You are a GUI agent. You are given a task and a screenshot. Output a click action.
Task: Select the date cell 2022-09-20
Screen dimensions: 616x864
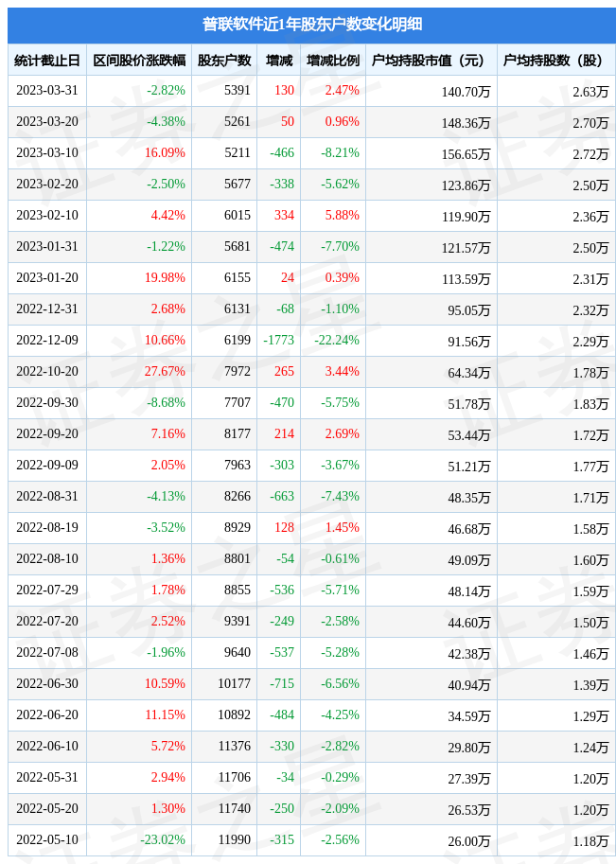point(47,433)
